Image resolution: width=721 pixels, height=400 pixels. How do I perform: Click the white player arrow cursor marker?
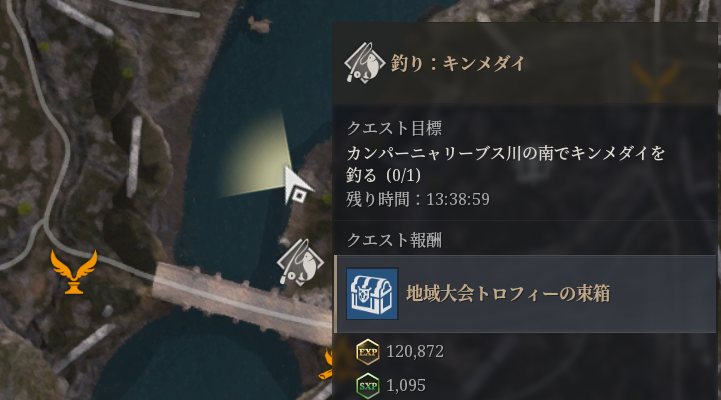coord(298,185)
